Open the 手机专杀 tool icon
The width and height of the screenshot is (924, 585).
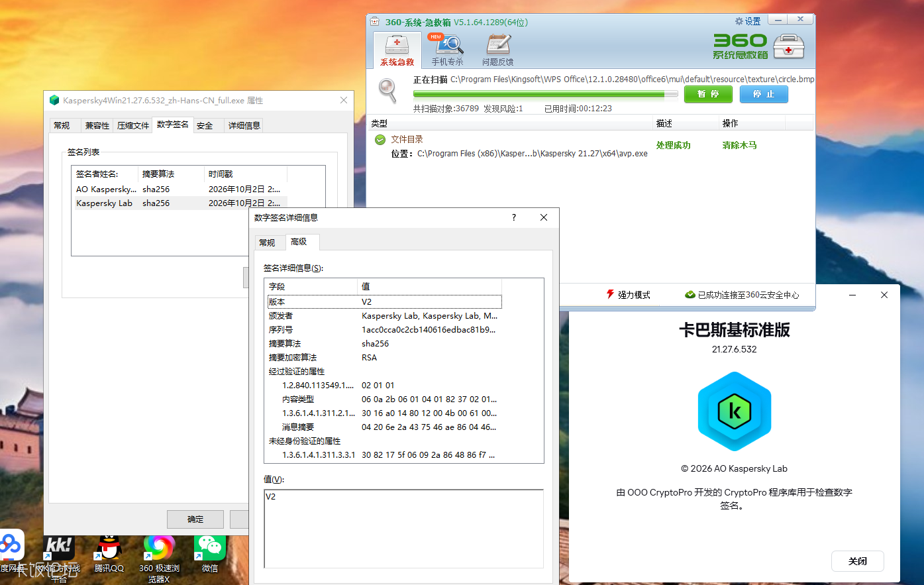[x=448, y=50]
